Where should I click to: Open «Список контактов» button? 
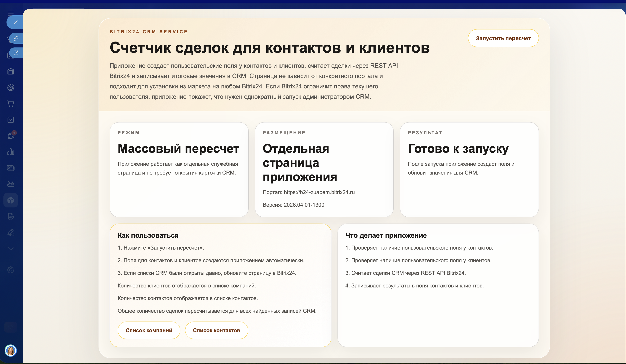tap(216, 331)
